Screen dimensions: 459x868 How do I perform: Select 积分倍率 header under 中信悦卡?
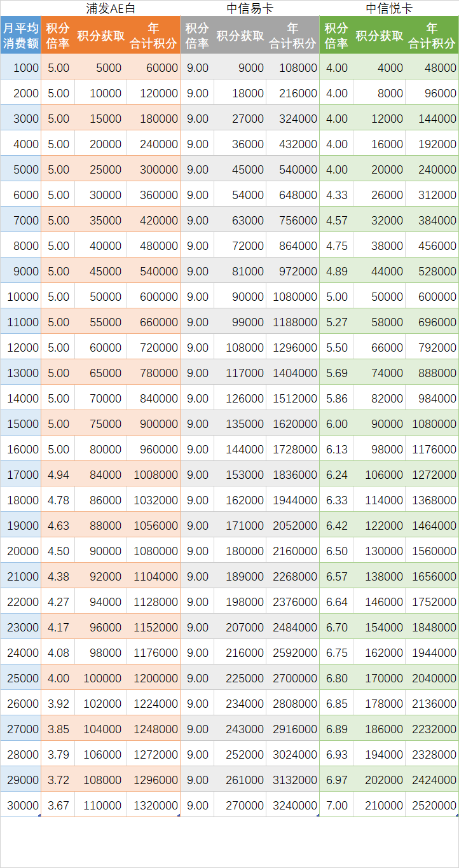336,36
